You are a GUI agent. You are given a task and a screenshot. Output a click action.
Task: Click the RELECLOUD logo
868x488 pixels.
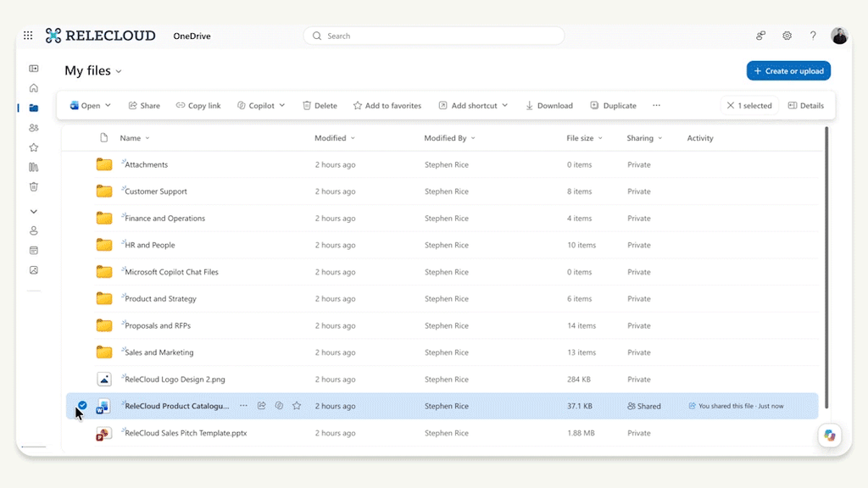(101, 36)
